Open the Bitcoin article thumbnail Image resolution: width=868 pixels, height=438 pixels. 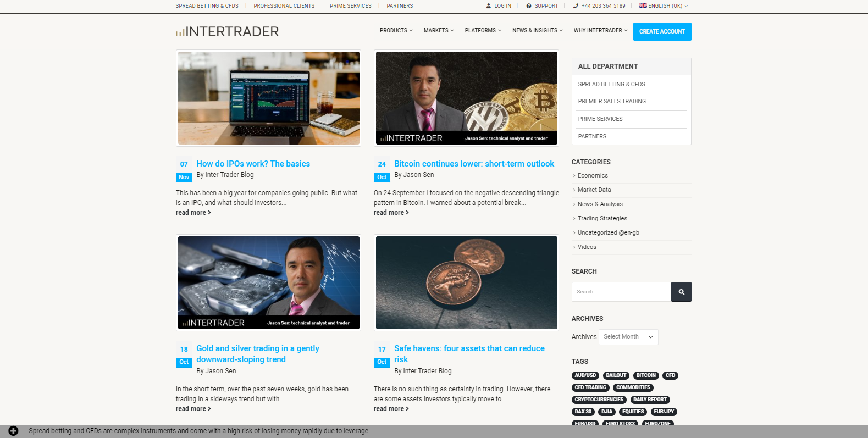[467, 98]
